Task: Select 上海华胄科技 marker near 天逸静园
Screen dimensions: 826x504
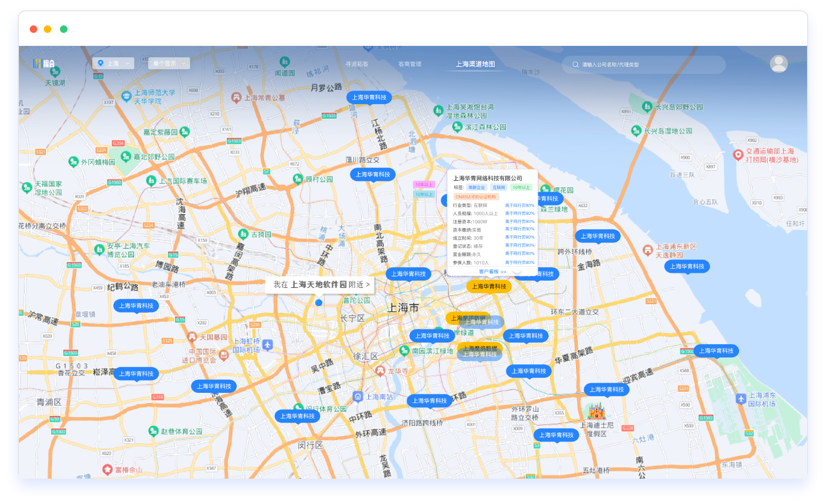Action: (x=687, y=267)
